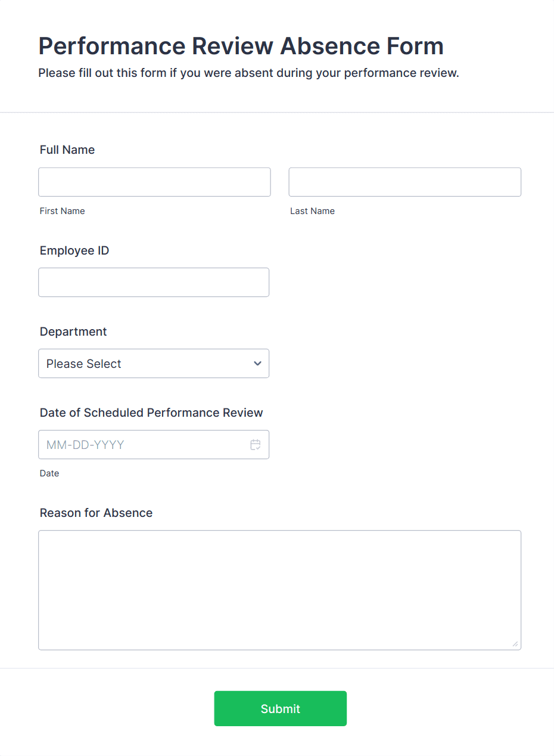The image size is (554, 756).
Task: Click the 'First Name' sublabel text
Action: pyautogui.click(x=62, y=210)
